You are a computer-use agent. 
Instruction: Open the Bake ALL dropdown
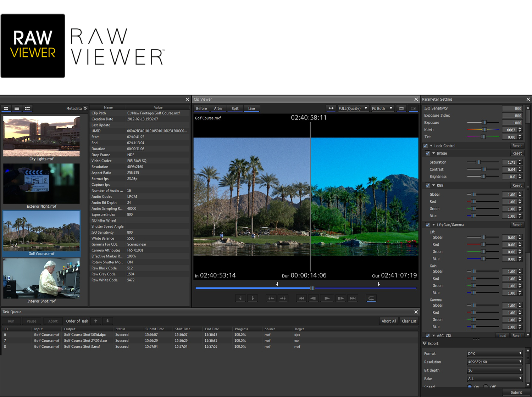(x=495, y=379)
